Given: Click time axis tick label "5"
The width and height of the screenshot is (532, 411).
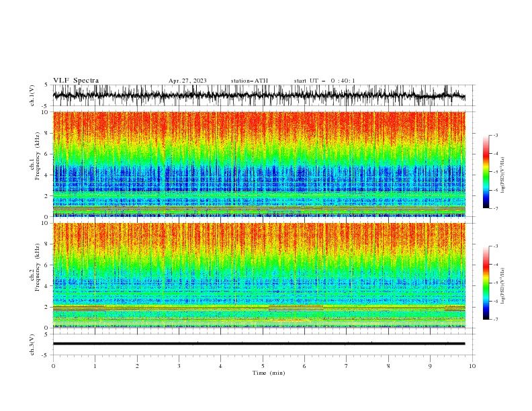Looking at the screenshot, I should click(x=263, y=366).
